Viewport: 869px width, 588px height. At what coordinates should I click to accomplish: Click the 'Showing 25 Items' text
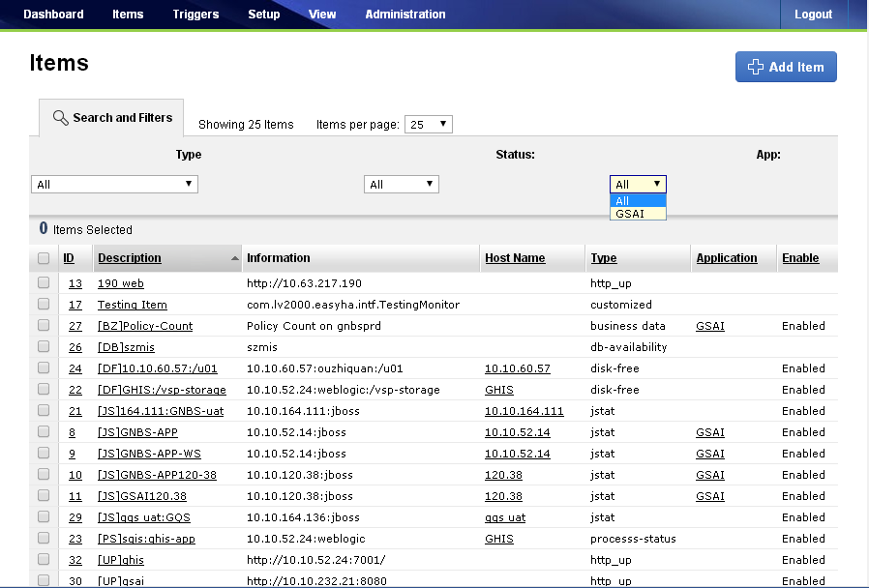point(246,125)
